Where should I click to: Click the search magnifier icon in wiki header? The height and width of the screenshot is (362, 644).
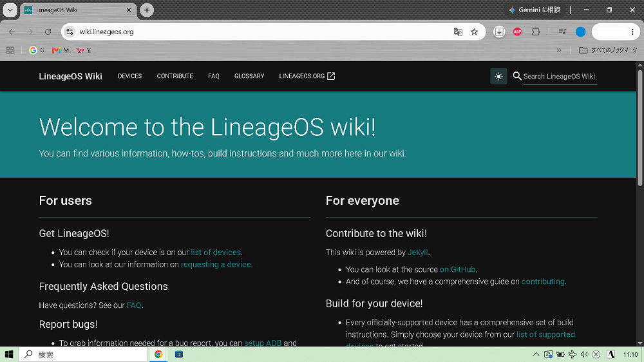[x=517, y=76]
